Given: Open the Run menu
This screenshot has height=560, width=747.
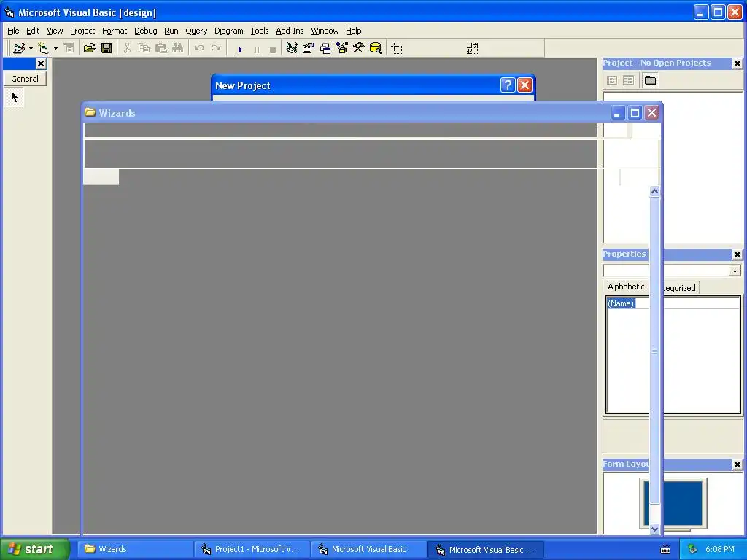Looking at the screenshot, I should pos(171,31).
